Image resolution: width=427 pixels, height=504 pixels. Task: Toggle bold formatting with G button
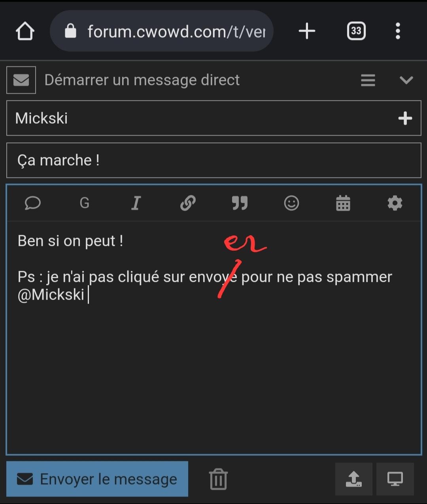(x=85, y=203)
